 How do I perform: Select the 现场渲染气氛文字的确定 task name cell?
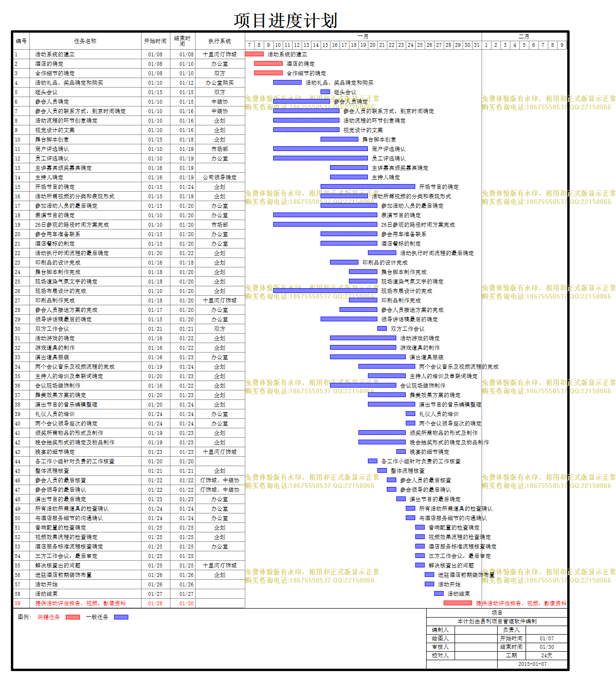86,282
